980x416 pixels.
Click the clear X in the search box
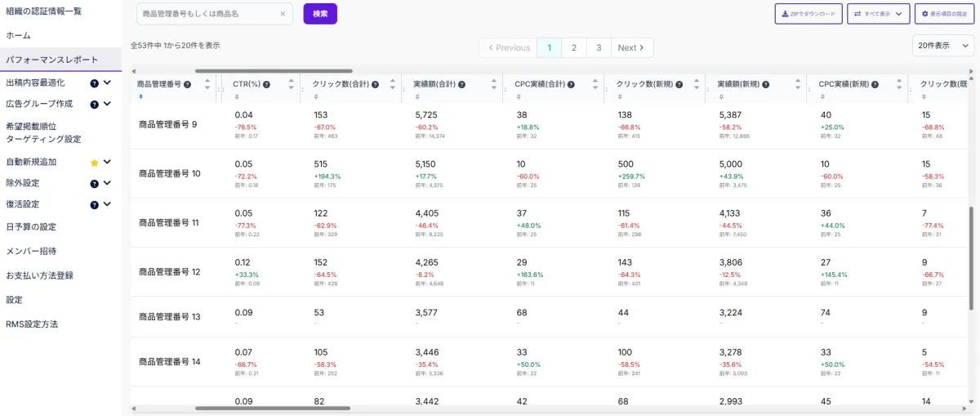[x=283, y=14]
